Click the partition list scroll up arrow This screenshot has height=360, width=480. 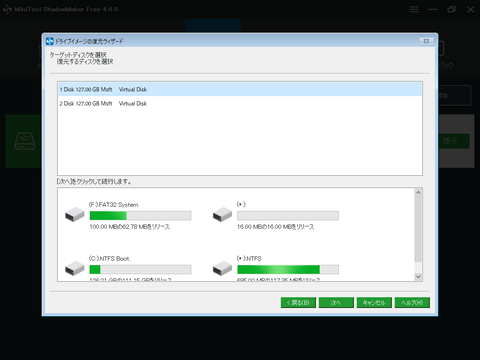point(418,192)
